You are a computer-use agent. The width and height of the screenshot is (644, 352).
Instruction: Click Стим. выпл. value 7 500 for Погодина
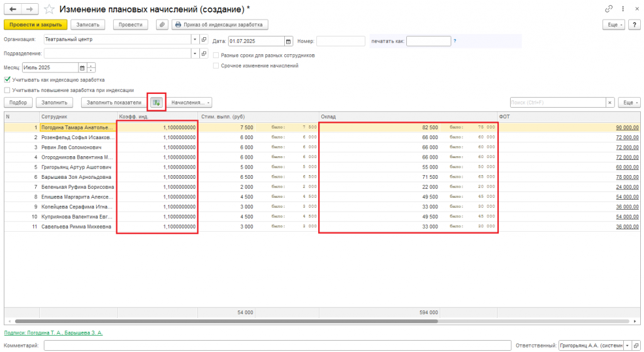(x=247, y=127)
